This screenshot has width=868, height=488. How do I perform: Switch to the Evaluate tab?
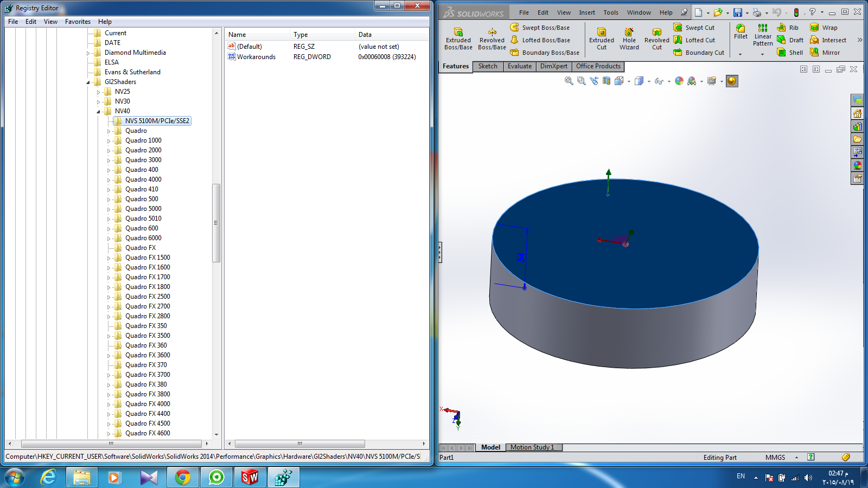pyautogui.click(x=520, y=66)
